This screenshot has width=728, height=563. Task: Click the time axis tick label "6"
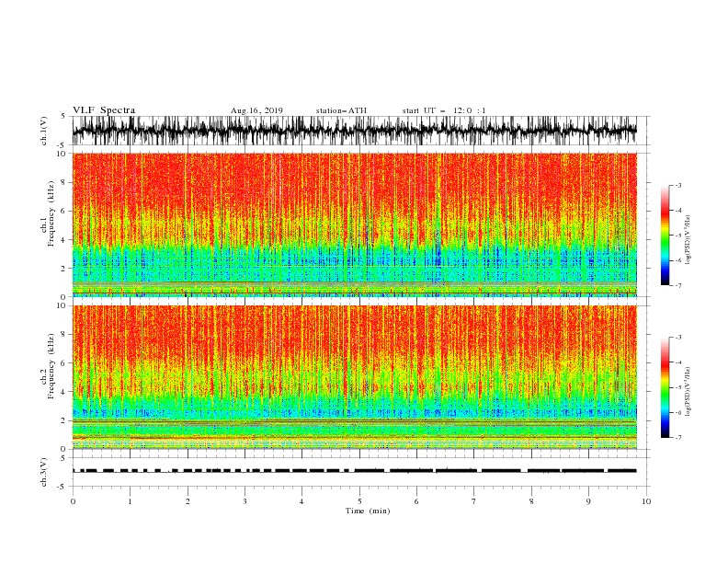pos(416,501)
